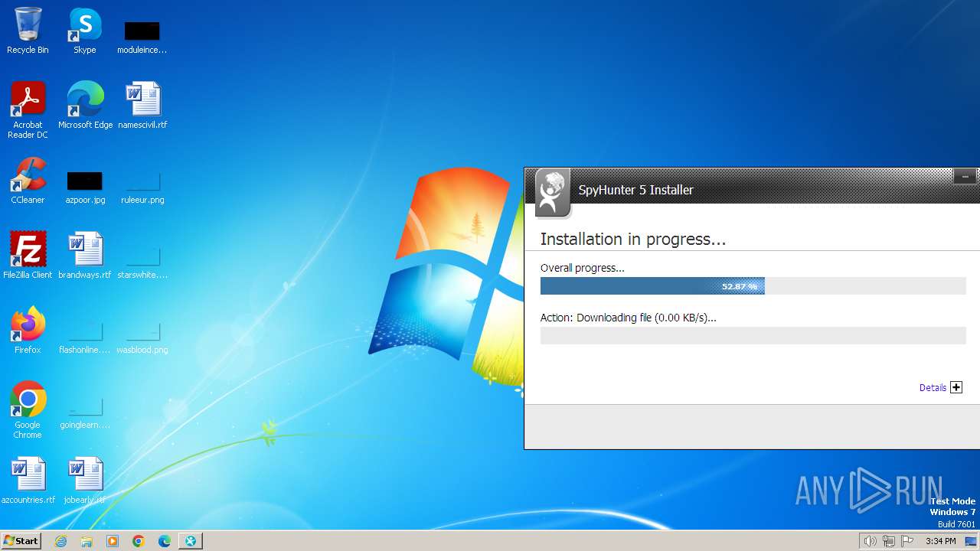Open the network status tray icon
This screenshot has height=551, width=980.
pos(888,541)
